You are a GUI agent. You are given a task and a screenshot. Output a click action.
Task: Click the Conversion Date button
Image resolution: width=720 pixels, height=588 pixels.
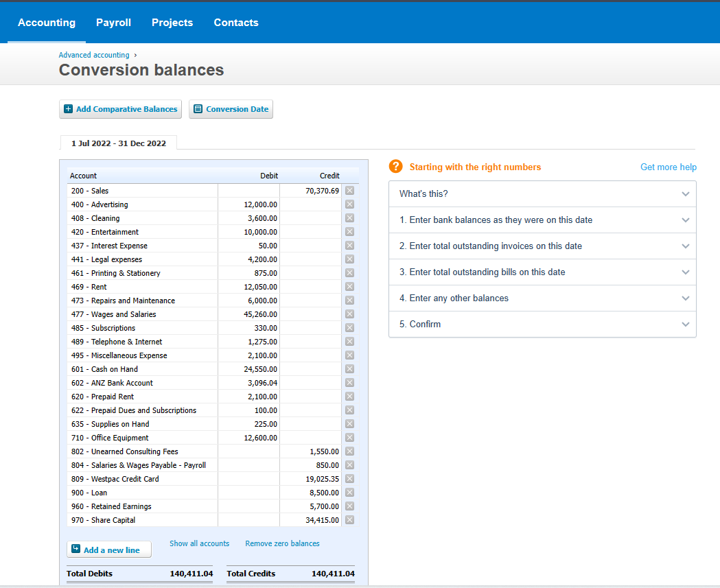[x=231, y=109]
